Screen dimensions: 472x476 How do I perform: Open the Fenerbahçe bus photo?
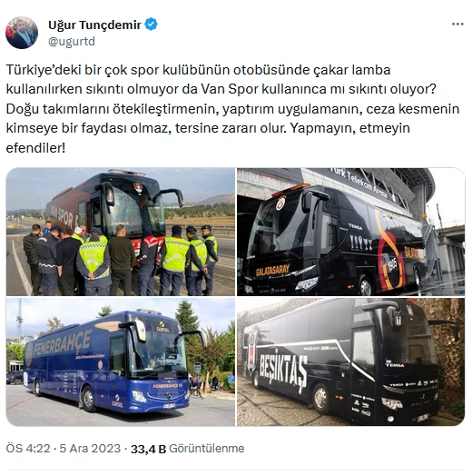tap(121, 362)
